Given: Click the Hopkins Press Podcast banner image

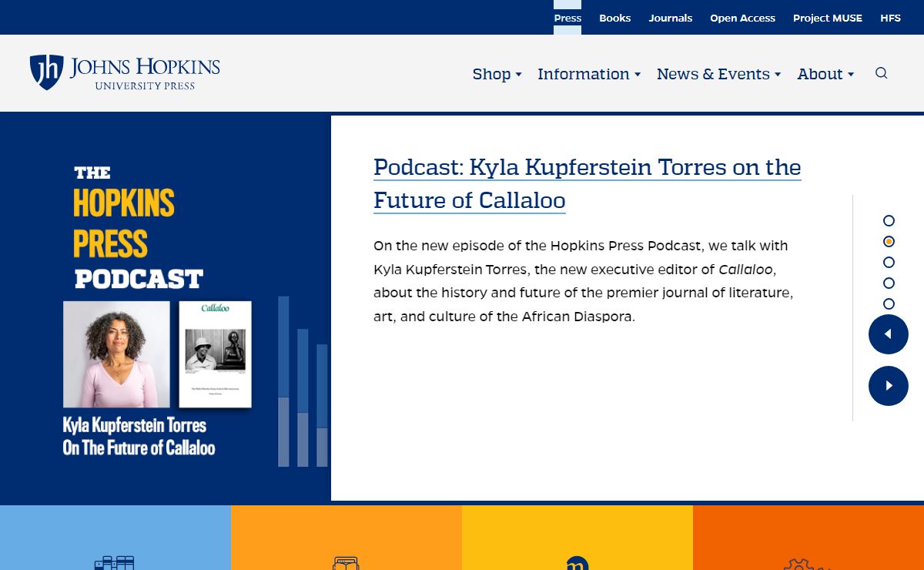Looking at the screenshot, I should (166, 308).
